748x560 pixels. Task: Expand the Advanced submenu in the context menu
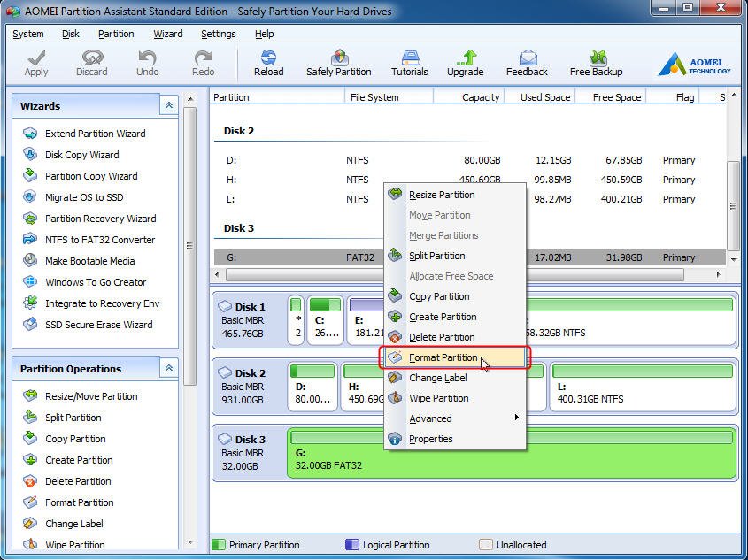tap(430, 418)
